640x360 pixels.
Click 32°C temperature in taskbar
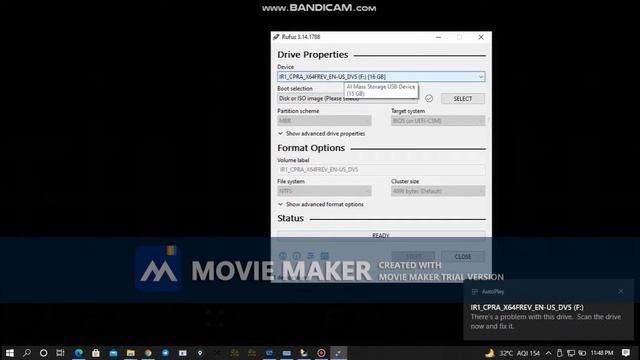click(506, 353)
